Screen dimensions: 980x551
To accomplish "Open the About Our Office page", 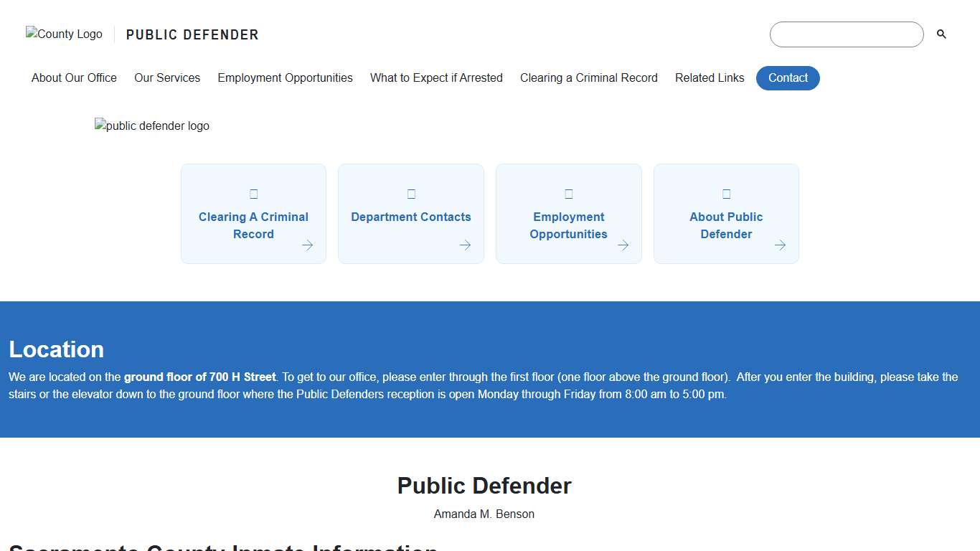I will point(74,77).
